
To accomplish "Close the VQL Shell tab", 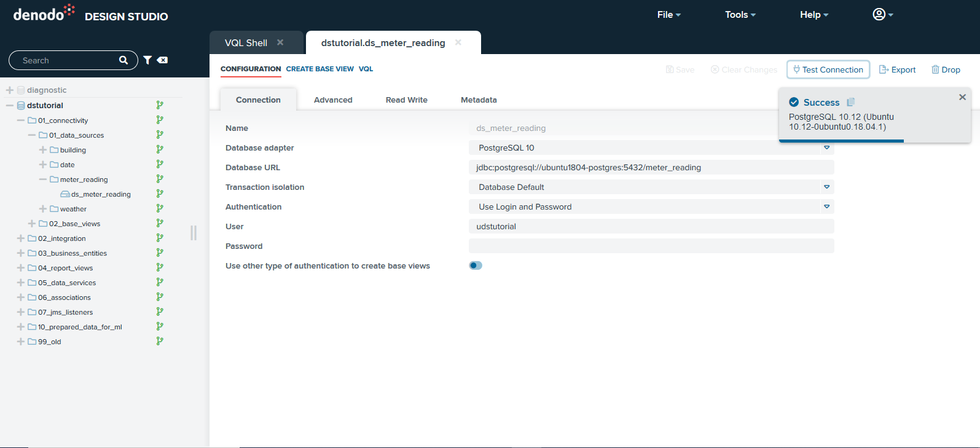I will (x=280, y=42).
